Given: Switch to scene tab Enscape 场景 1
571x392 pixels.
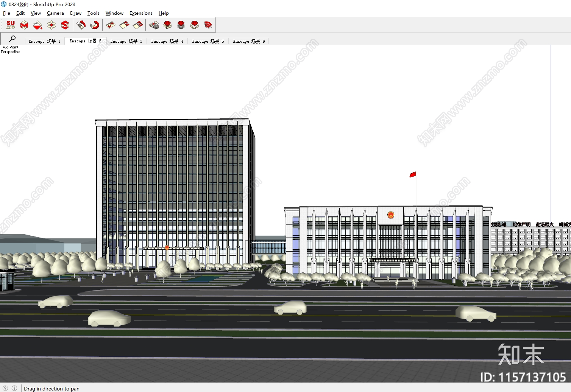Looking at the screenshot, I should point(44,41).
